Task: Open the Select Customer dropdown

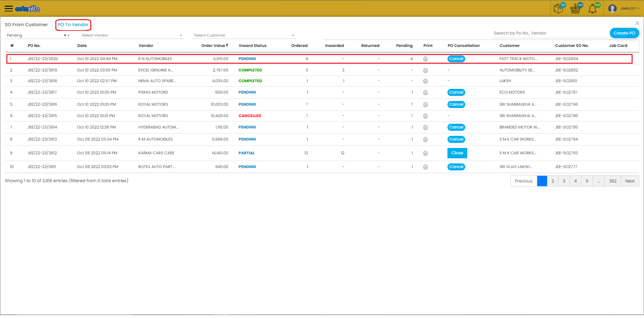Action: [244, 35]
